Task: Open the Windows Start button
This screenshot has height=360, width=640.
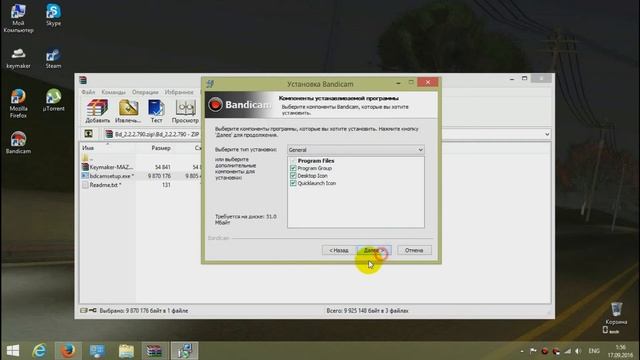Action: pos(13,351)
